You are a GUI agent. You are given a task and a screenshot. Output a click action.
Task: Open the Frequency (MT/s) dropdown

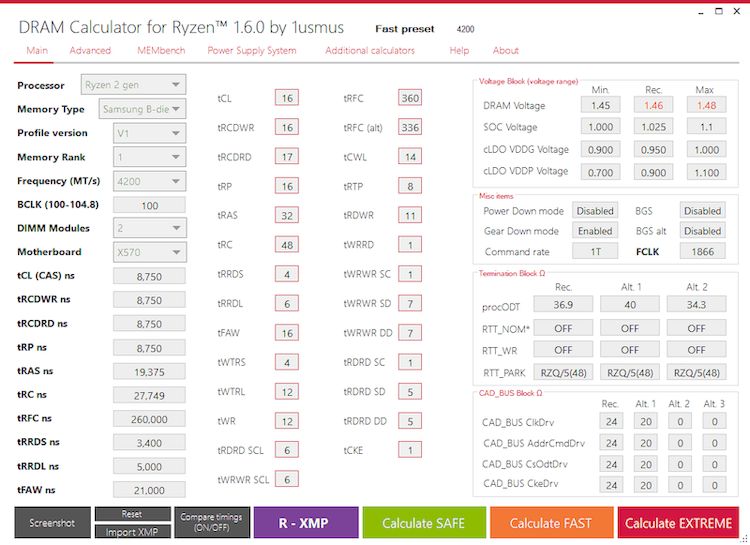click(x=149, y=181)
